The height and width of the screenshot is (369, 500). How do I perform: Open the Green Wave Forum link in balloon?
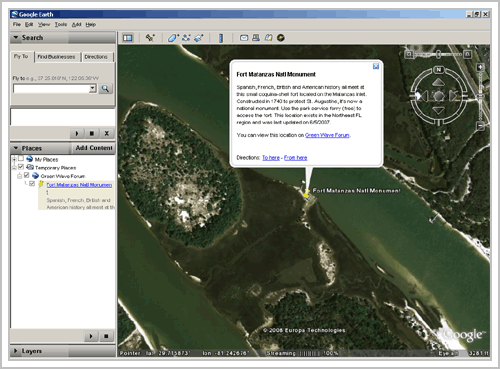click(327, 135)
